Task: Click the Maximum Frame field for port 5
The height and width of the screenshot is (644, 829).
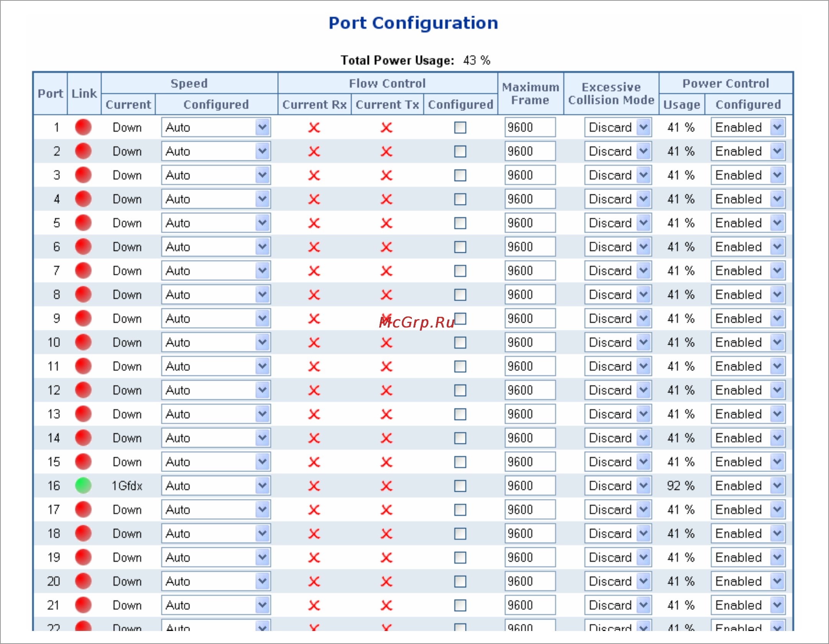Action: point(530,223)
